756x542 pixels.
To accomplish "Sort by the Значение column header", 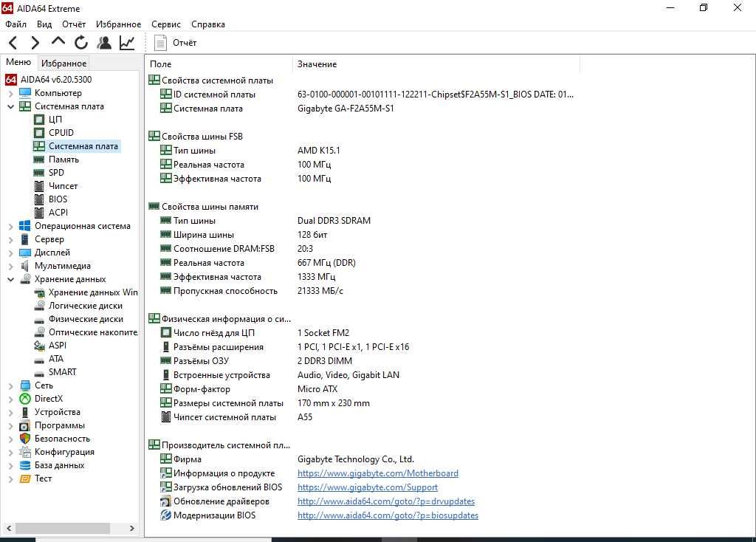I will 436,64.
